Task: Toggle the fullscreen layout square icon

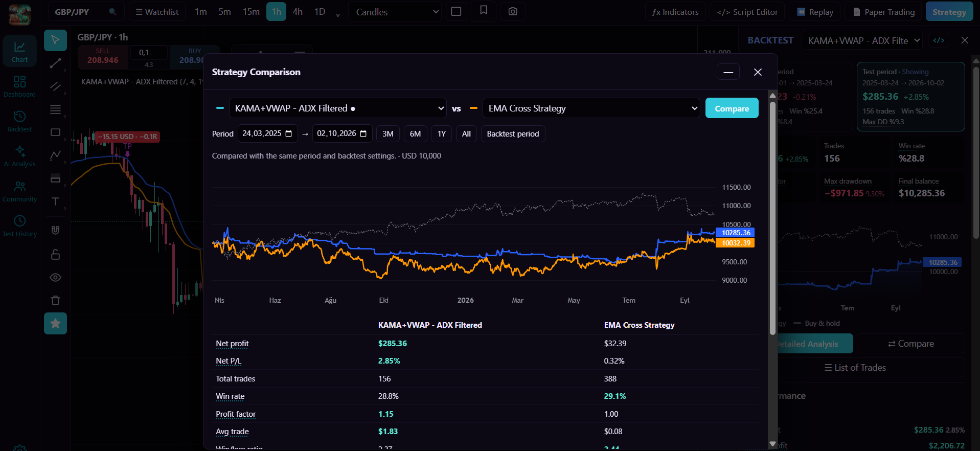Action: pos(456,11)
